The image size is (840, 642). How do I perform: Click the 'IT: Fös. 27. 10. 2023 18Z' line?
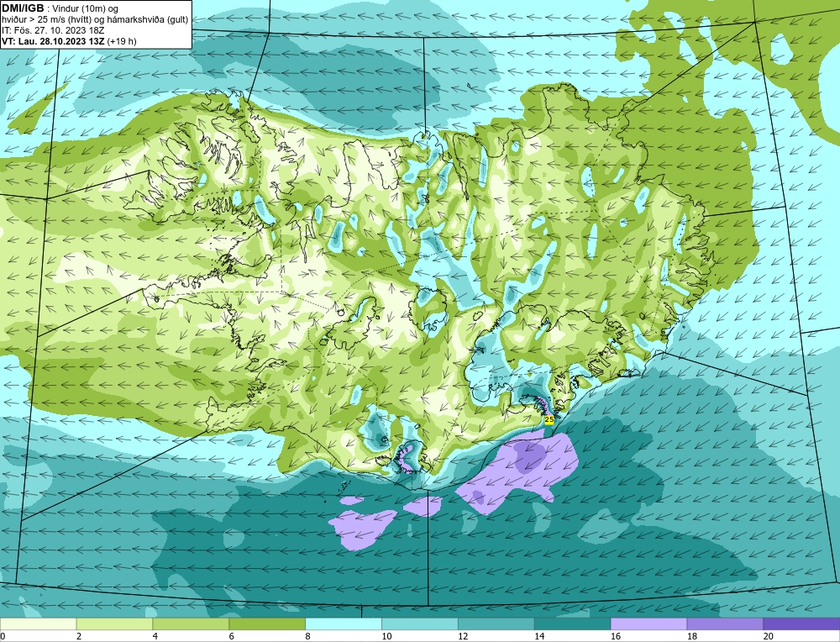(53, 30)
